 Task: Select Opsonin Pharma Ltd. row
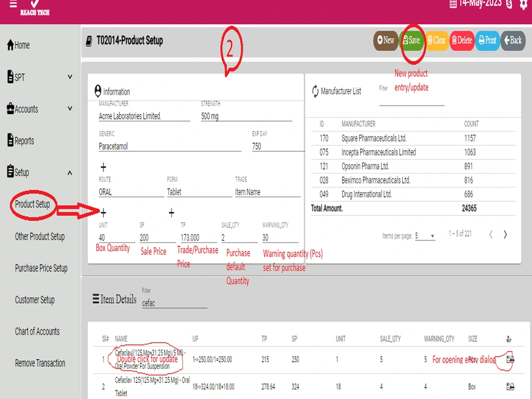pyautogui.click(x=413, y=166)
